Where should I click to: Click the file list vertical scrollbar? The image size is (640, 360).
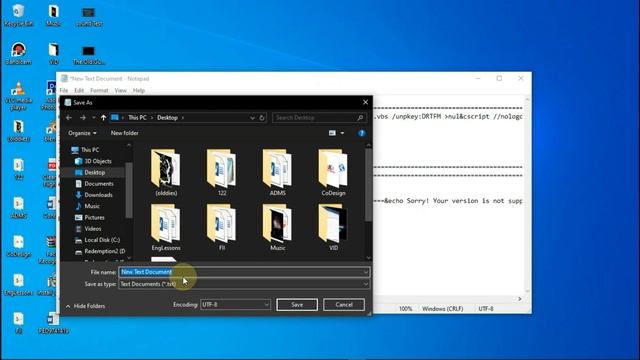coord(368,185)
